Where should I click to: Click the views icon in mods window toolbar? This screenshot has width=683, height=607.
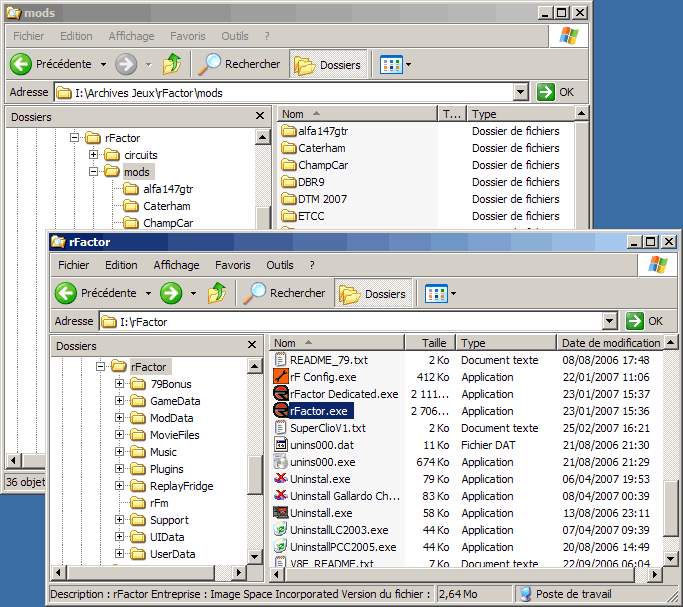[391, 64]
